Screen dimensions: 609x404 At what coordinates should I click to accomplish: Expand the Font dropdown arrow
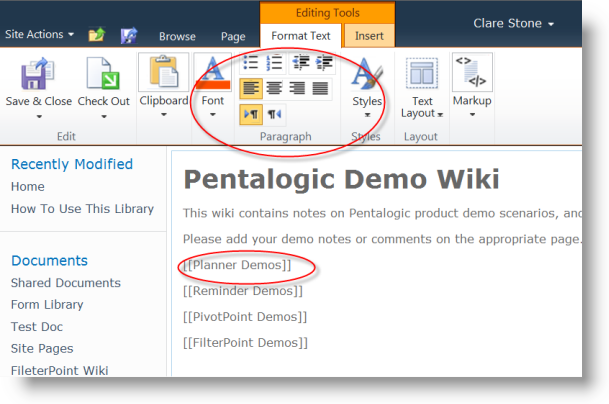pos(213,115)
